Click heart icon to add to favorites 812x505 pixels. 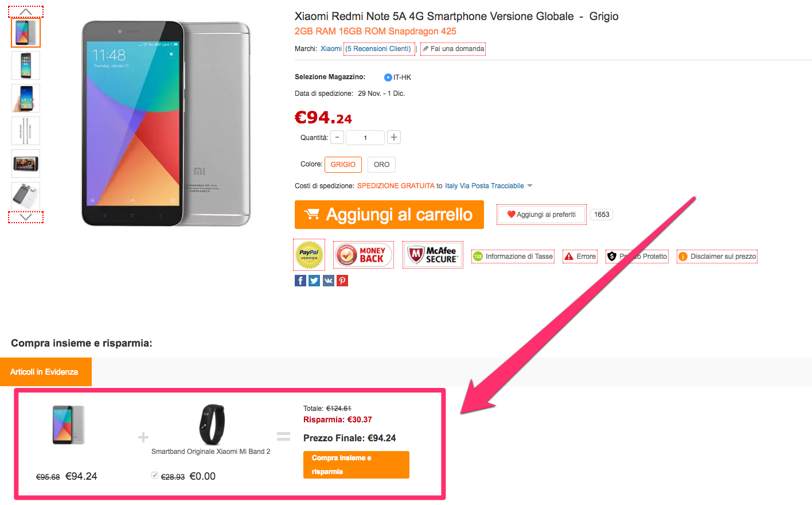pyautogui.click(x=511, y=215)
